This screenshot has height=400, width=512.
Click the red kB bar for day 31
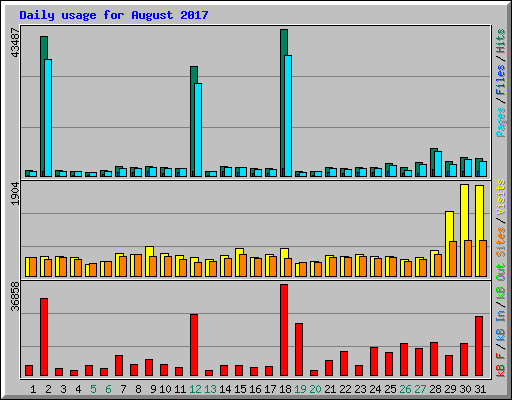coord(479,346)
